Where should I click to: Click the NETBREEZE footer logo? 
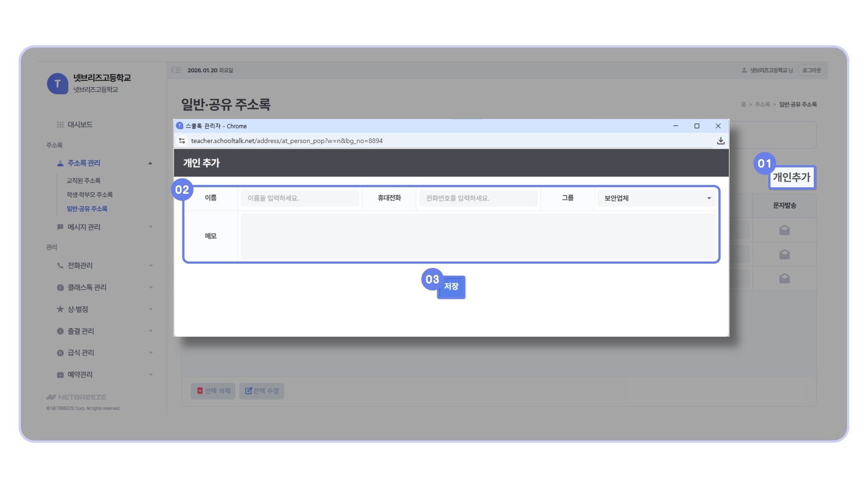[76, 397]
